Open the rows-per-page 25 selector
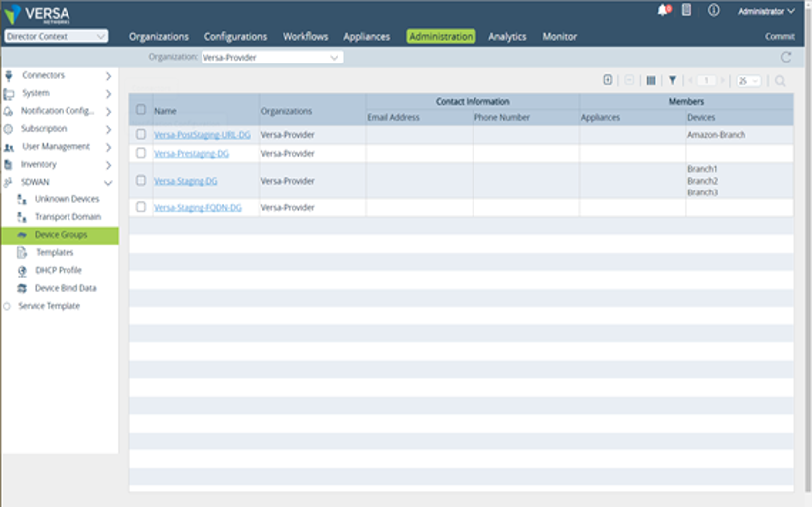Screen dimensions: 812x507 748,81
